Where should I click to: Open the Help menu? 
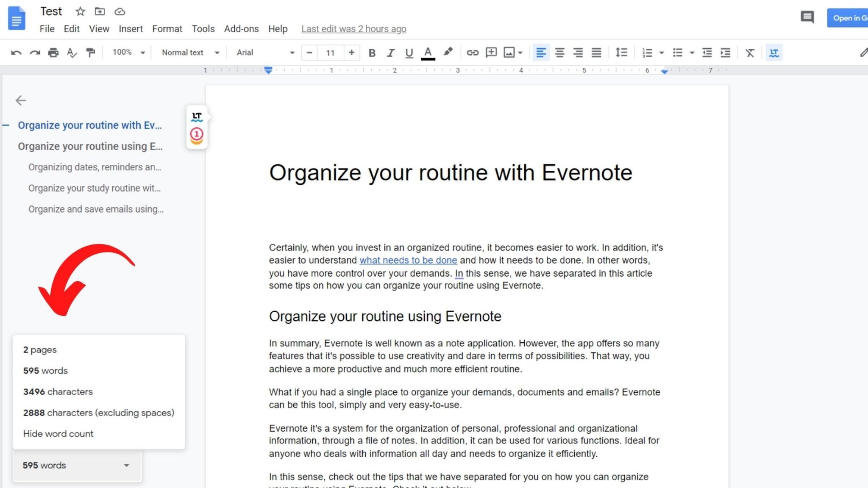coord(278,29)
